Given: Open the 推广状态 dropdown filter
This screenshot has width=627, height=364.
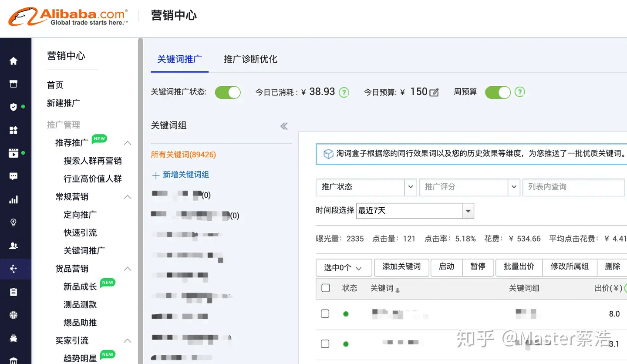Looking at the screenshot, I should 366,187.
